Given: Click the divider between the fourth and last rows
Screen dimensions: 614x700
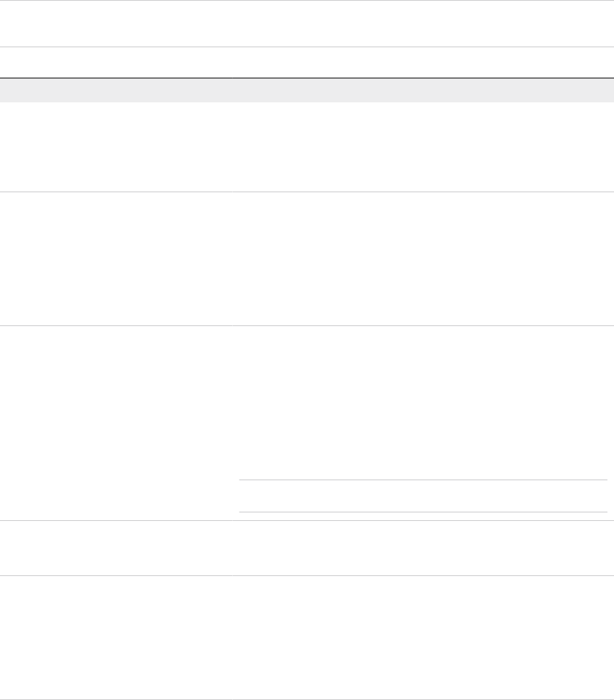Looking at the screenshot, I should [x=307, y=576].
